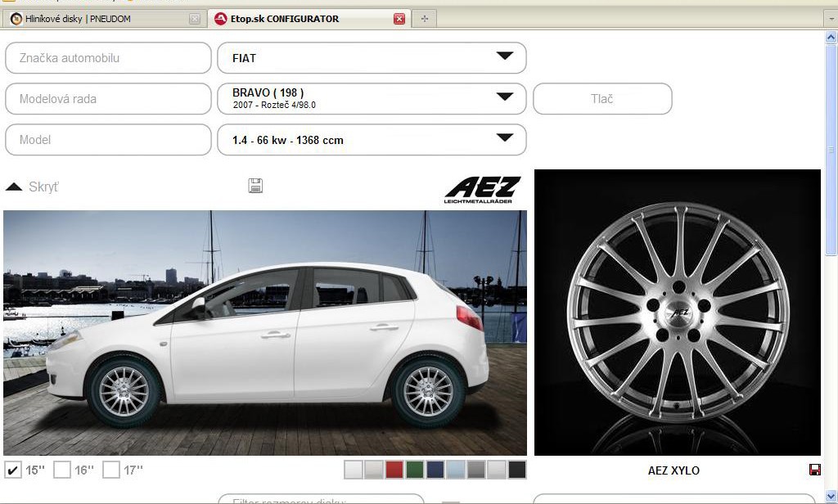Click the AEZ XYLO wheel image
The image size is (838, 504).
click(677, 312)
